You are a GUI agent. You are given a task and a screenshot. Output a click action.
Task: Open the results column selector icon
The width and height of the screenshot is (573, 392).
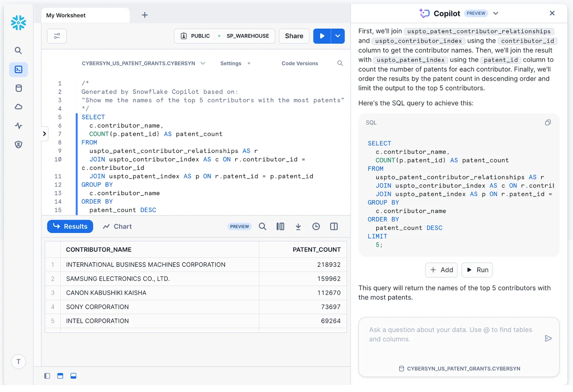point(280,227)
